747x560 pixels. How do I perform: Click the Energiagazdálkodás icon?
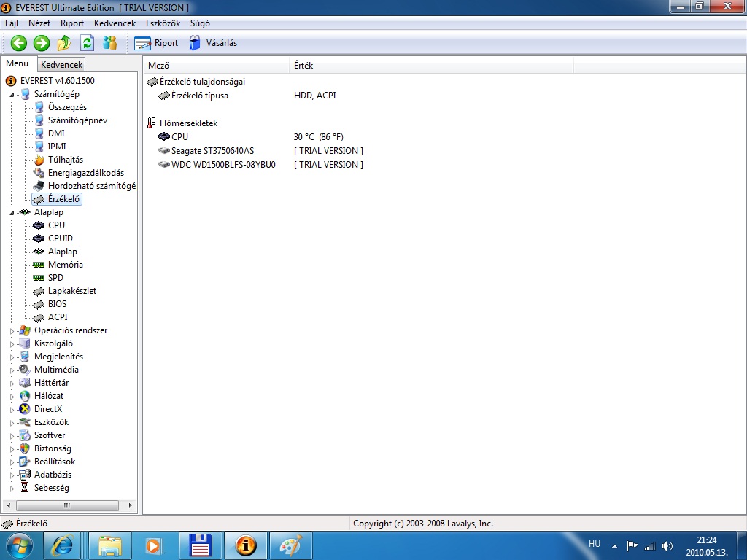(39, 173)
